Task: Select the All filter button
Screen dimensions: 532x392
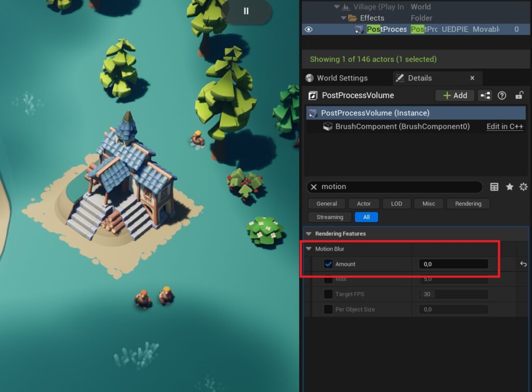Action: [x=366, y=217]
